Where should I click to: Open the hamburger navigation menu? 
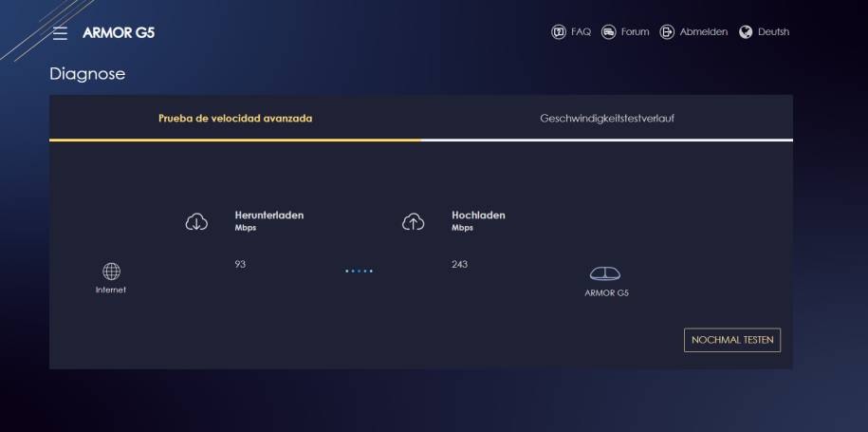(60, 32)
